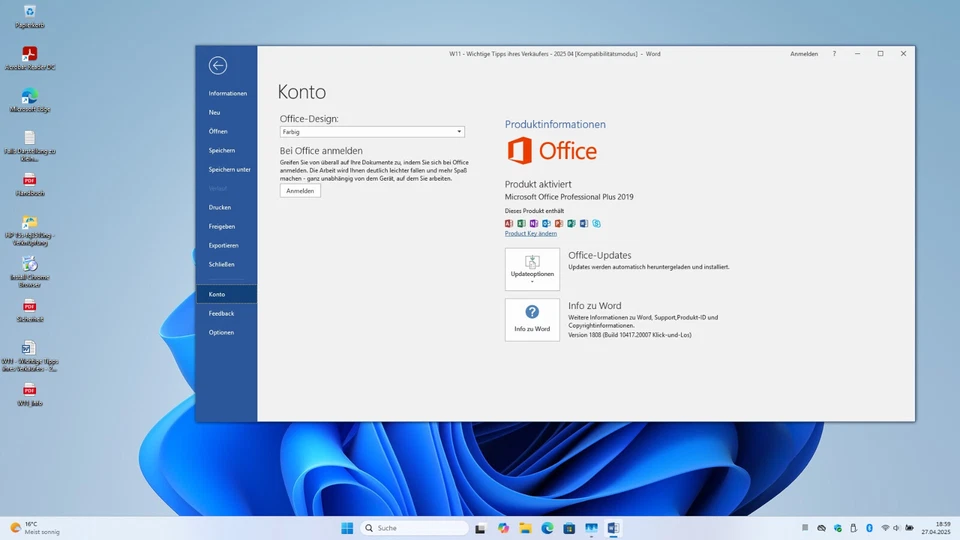Screen dimensions: 960x540
Task: Click the Anmelden button under Bei Office anmelden
Action: tap(300, 190)
